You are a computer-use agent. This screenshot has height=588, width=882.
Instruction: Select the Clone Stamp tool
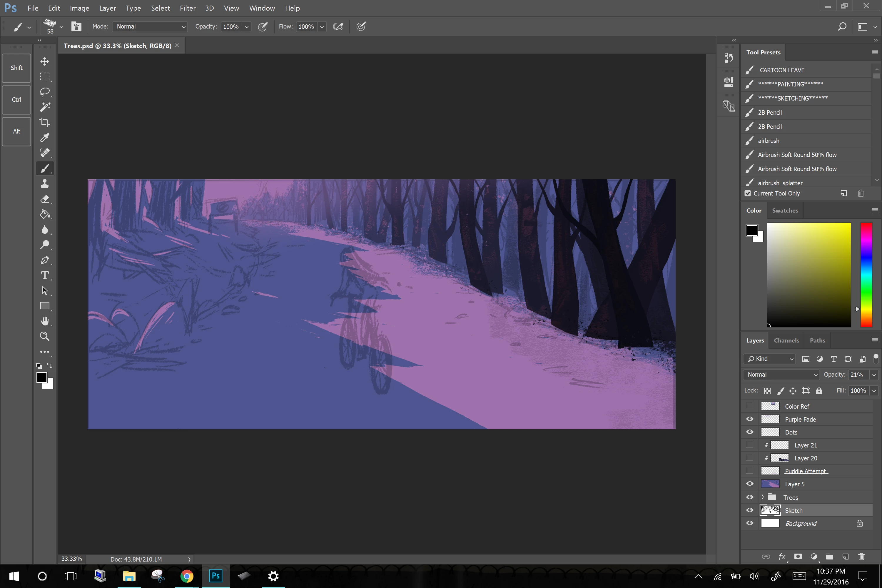pyautogui.click(x=45, y=183)
